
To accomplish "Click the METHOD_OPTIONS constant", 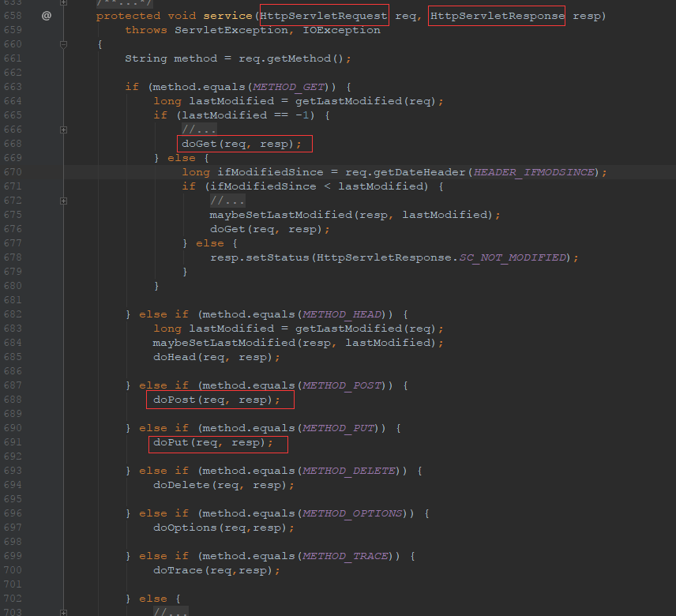I will 353,514.
